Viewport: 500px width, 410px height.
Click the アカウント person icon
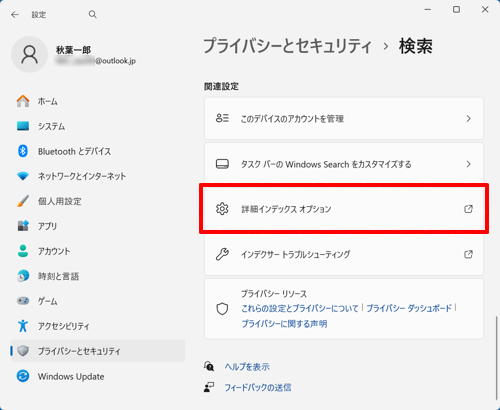click(23, 251)
